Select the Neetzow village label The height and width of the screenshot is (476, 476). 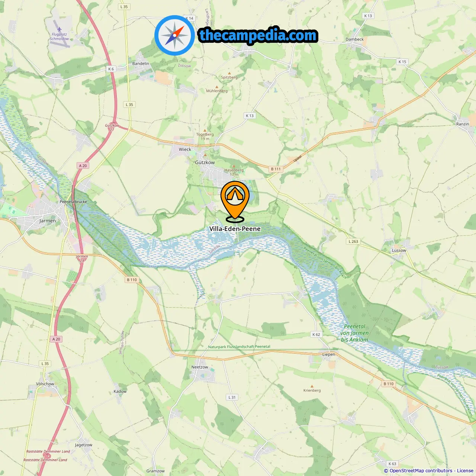pyautogui.click(x=200, y=367)
